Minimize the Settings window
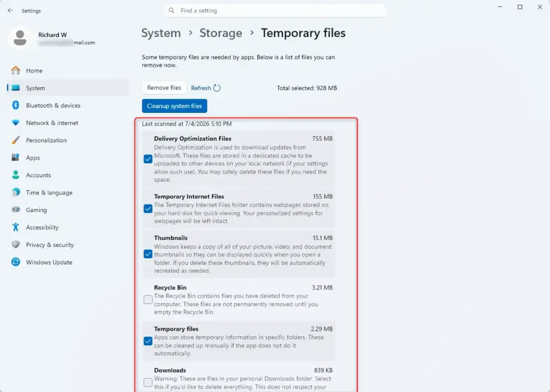 click(500, 7)
